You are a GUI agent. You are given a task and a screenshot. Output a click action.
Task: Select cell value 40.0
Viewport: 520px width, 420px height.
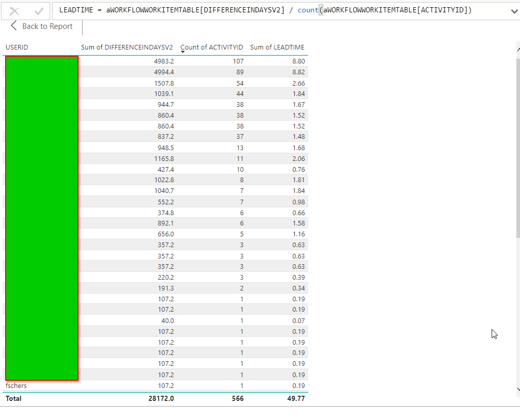pyautogui.click(x=167, y=320)
